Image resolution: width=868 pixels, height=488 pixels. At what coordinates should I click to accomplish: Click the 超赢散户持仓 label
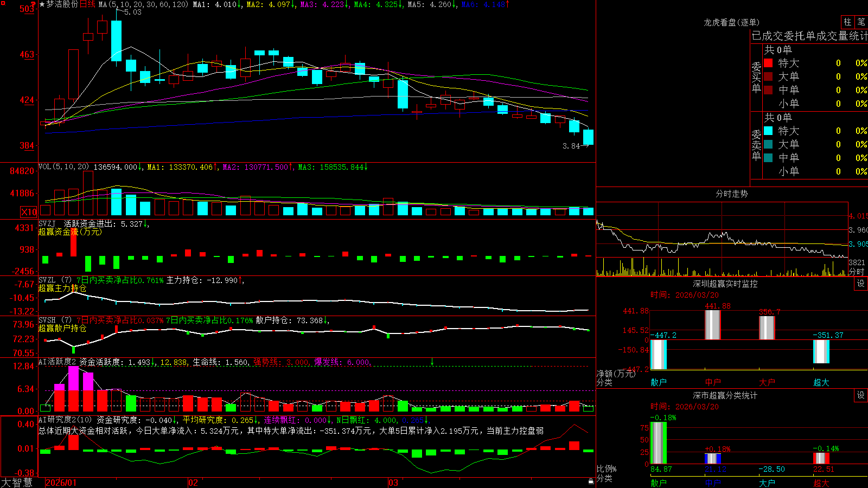point(62,328)
